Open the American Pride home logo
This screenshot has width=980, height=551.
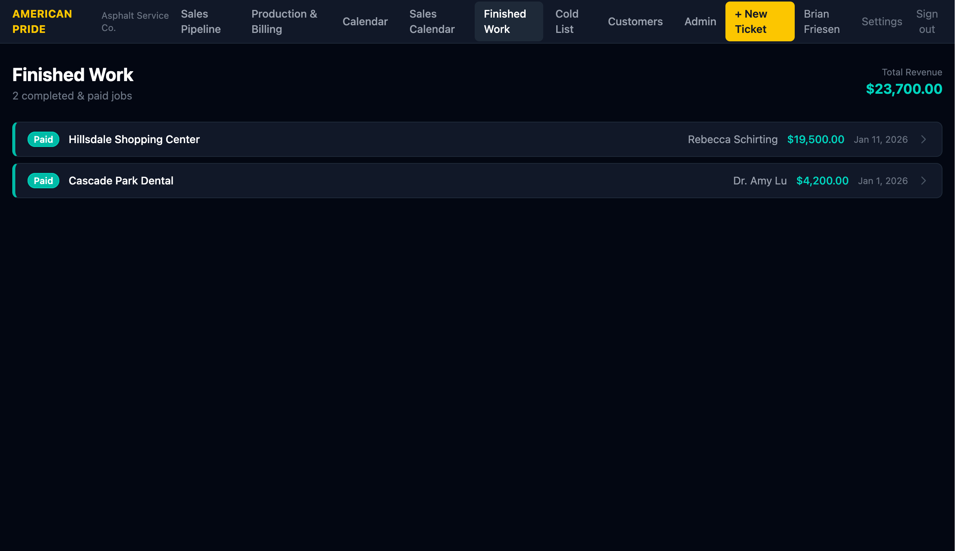pos(42,21)
